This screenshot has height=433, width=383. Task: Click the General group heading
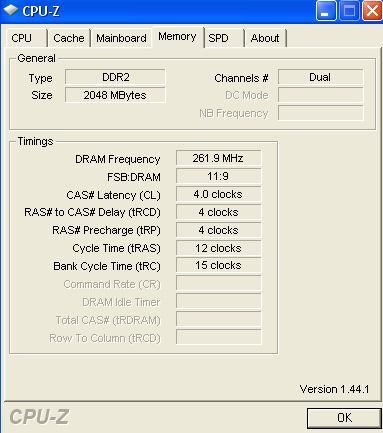[36, 58]
